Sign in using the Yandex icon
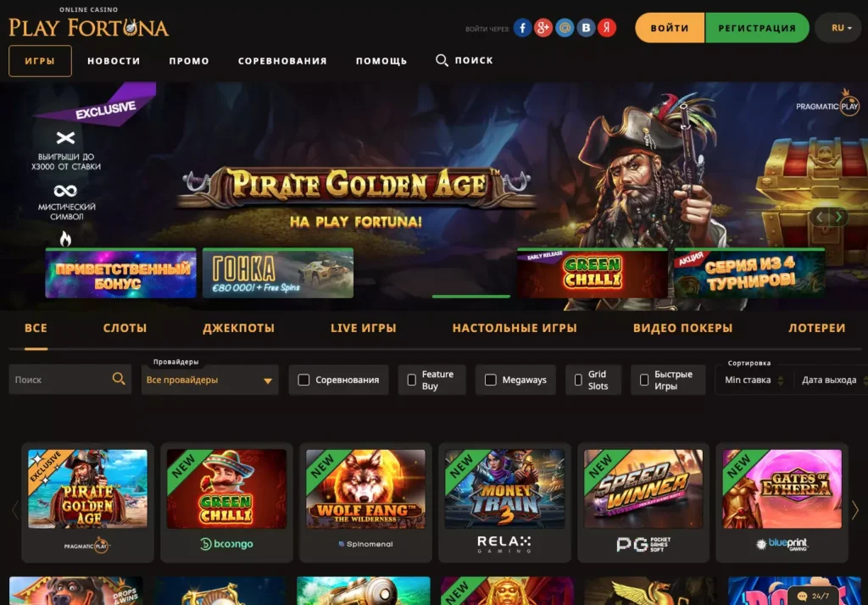This screenshot has height=605, width=868. 607,28
